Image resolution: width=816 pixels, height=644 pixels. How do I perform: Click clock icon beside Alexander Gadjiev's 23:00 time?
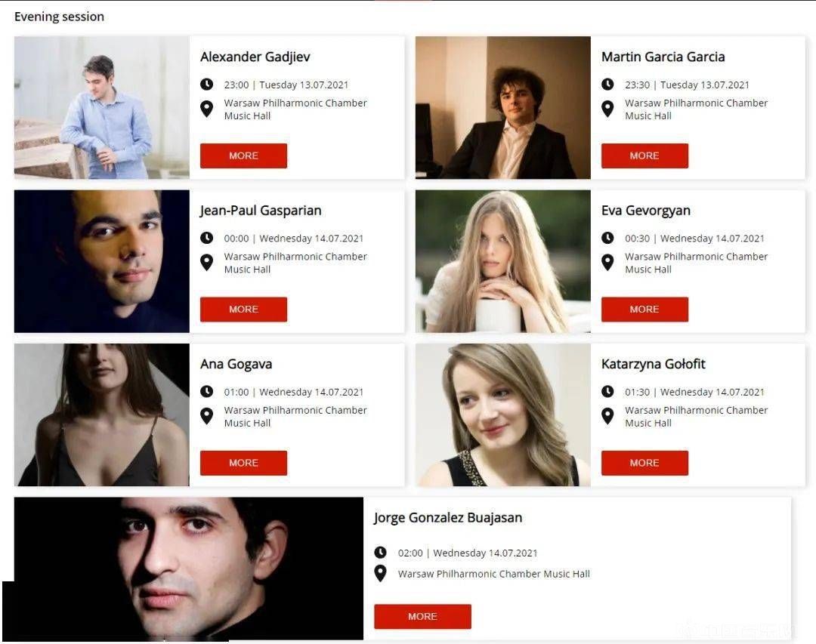(x=206, y=85)
